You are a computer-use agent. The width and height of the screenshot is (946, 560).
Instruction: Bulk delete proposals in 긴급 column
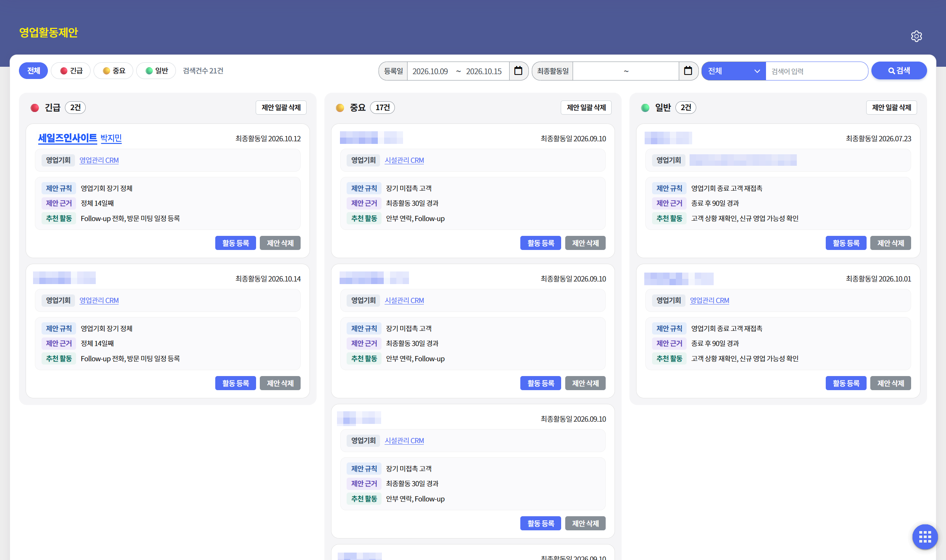281,108
